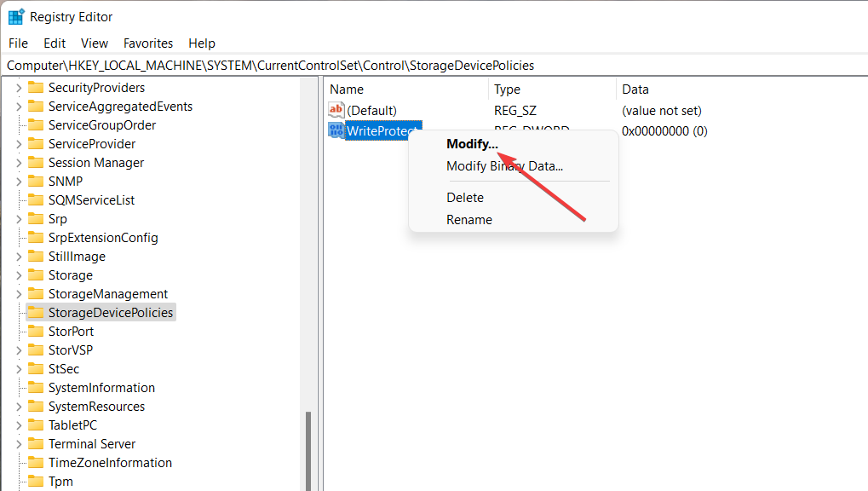Click the REG_SZ type cell
Screen dimensions: 868x491
515,111
